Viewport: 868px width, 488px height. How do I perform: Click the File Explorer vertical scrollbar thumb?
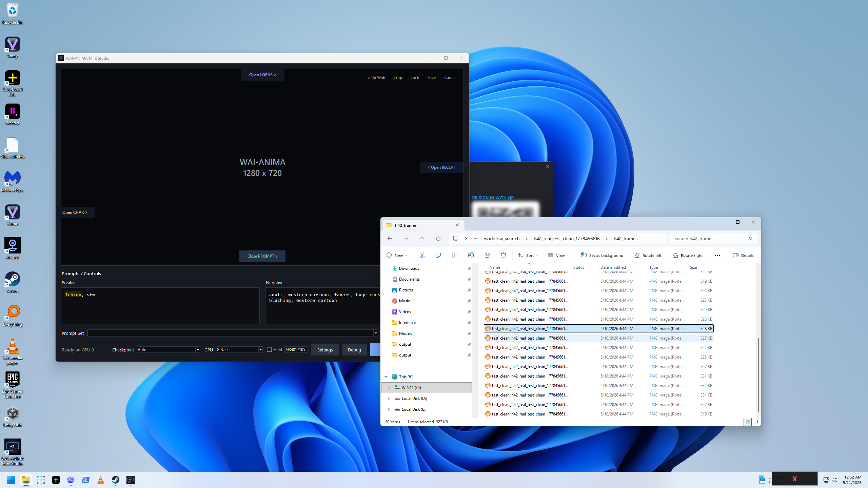pyautogui.click(x=758, y=375)
